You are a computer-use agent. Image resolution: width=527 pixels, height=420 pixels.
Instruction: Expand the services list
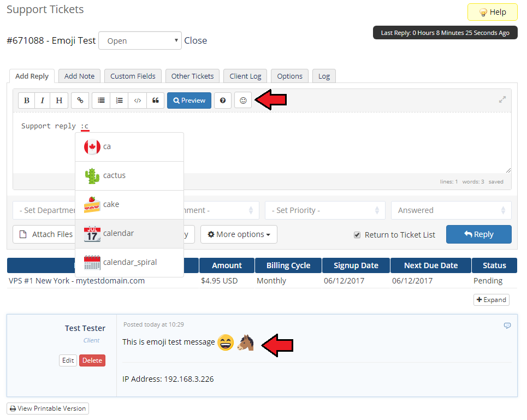pyautogui.click(x=492, y=300)
